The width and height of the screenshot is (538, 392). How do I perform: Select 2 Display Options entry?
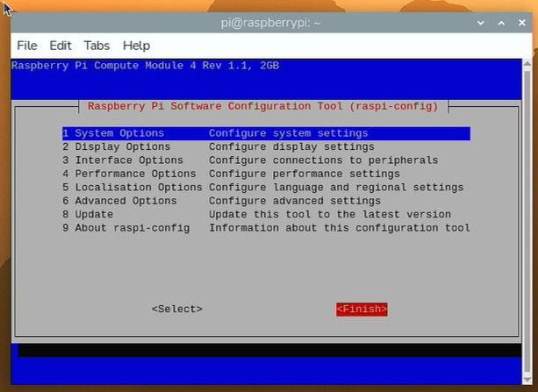click(x=266, y=146)
